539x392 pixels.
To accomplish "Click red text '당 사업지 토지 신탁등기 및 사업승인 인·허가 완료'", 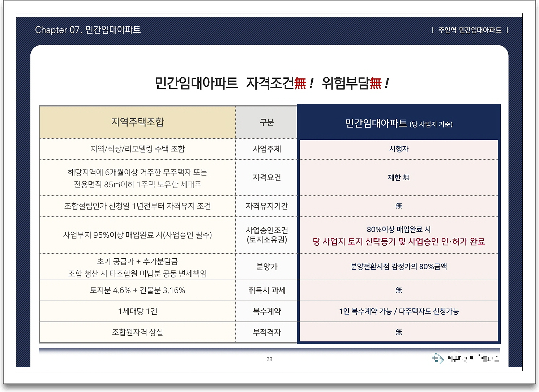I will (x=399, y=241).
